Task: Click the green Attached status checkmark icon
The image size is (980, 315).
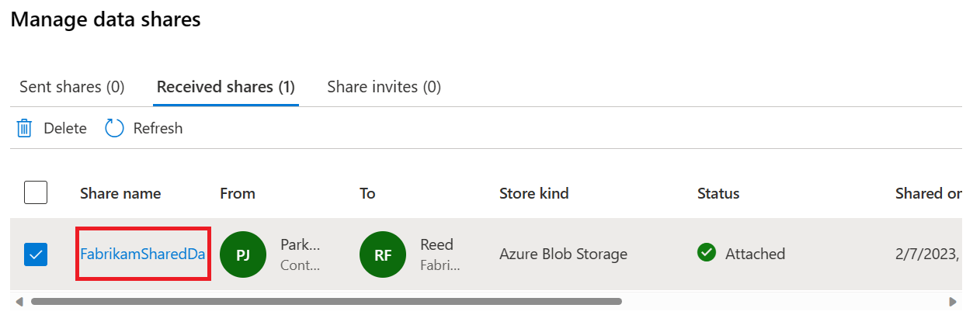Action: [x=706, y=253]
